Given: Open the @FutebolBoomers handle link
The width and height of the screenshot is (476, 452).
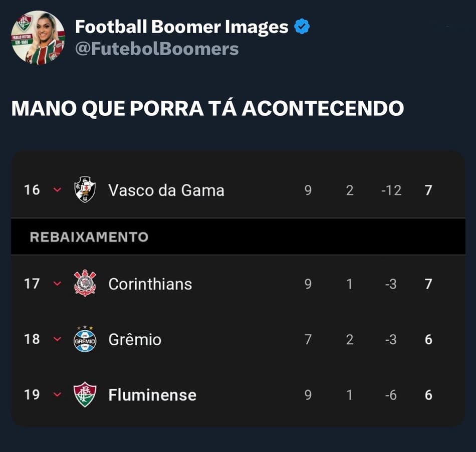Looking at the screenshot, I should 157,49.
